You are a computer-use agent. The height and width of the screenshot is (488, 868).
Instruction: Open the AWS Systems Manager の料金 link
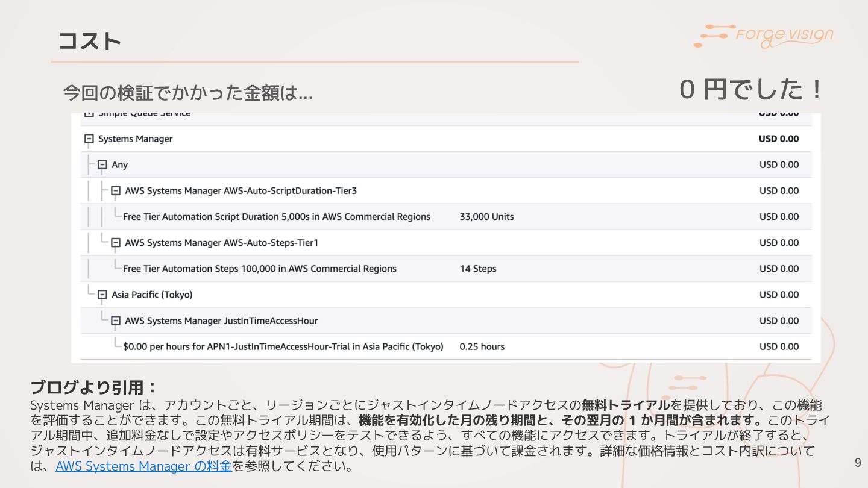[143, 466]
